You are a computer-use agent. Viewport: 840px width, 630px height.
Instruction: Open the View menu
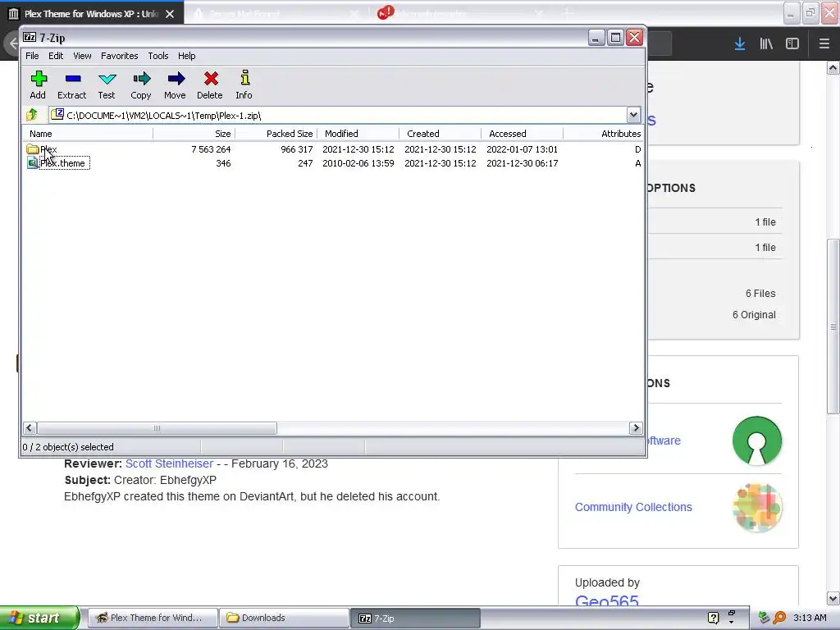pos(82,56)
